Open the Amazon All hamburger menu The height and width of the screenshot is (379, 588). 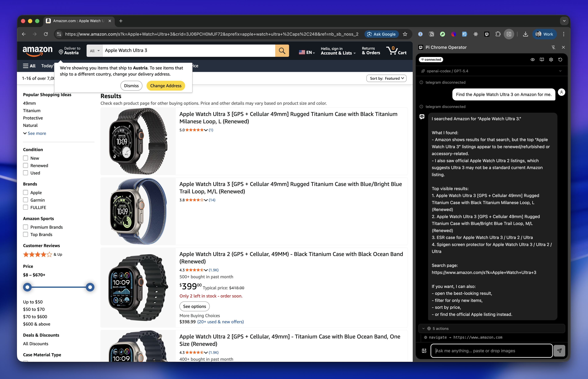point(29,66)
